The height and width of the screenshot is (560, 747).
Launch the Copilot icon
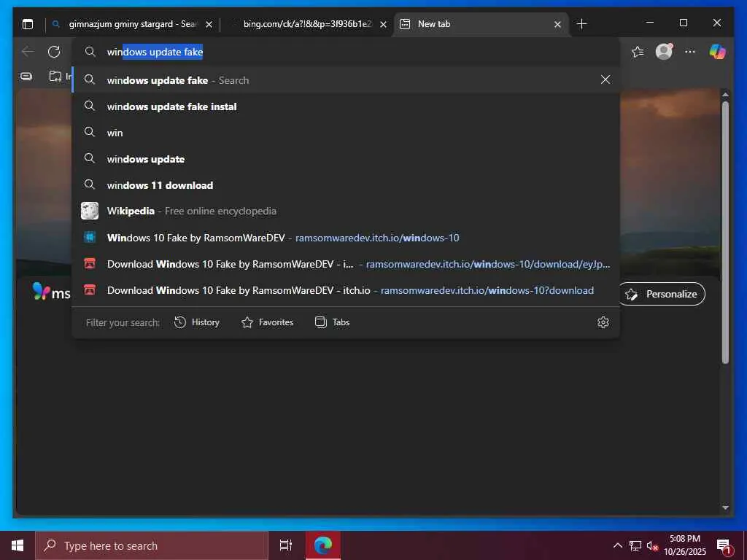tap(717, 52)
